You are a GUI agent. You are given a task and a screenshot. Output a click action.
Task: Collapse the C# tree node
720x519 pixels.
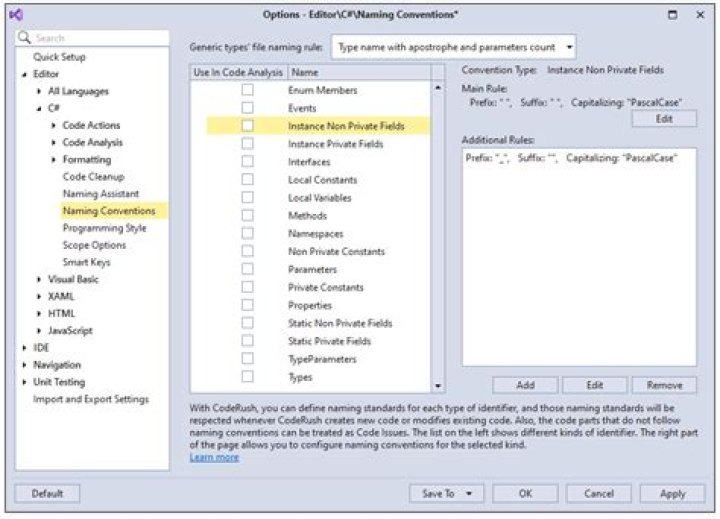point(40,108)
